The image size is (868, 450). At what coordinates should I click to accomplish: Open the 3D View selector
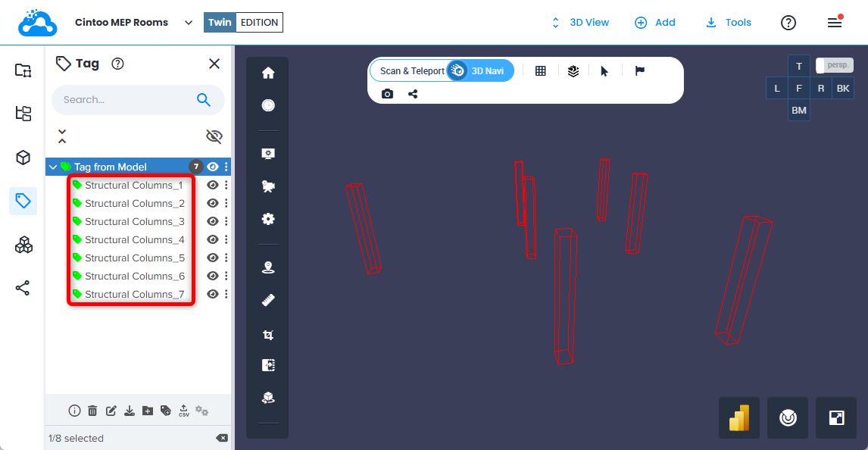(x=580, y=23)
